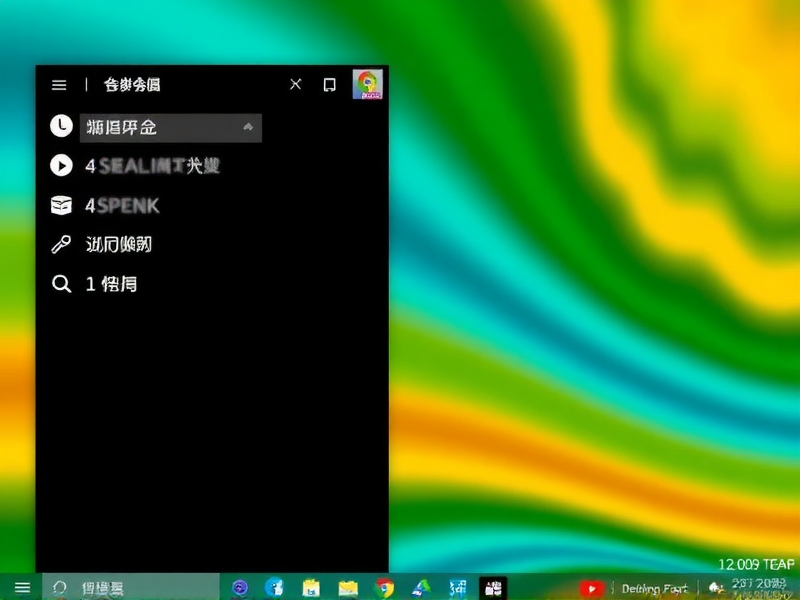Click the YouTube icon in the system tray
Viewport: 800px width, 600px height.
point(591,588)
